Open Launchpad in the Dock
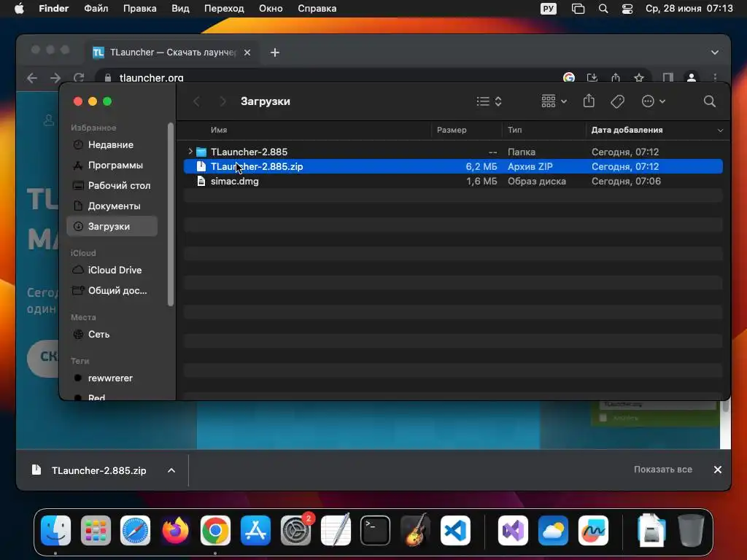Viewport: 747px width, 560px height. point(96,530)
